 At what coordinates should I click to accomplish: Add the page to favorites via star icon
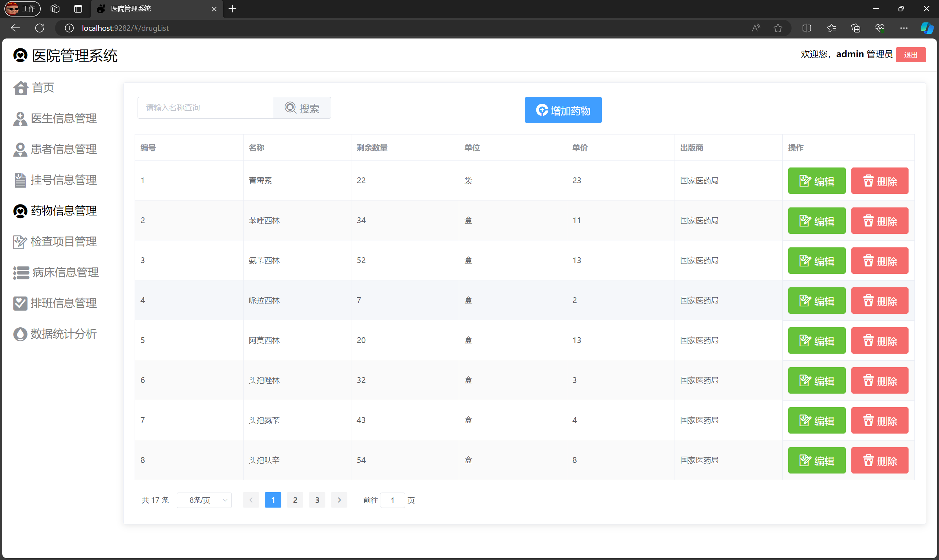click(777, 28)
